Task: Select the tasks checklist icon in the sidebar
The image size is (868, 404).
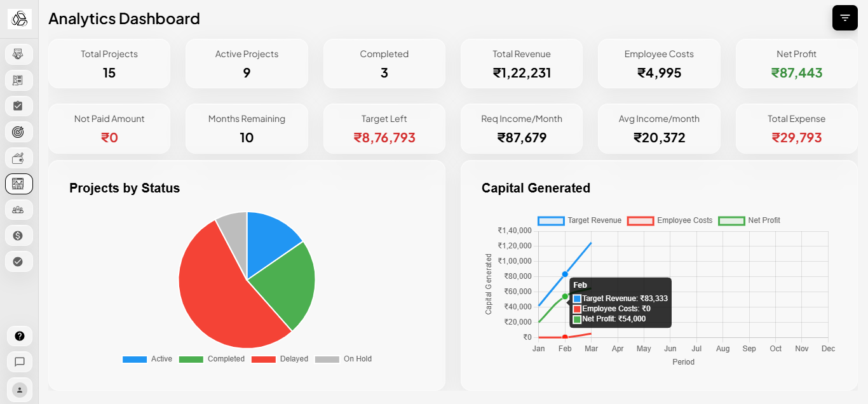Action: (18, 105)
